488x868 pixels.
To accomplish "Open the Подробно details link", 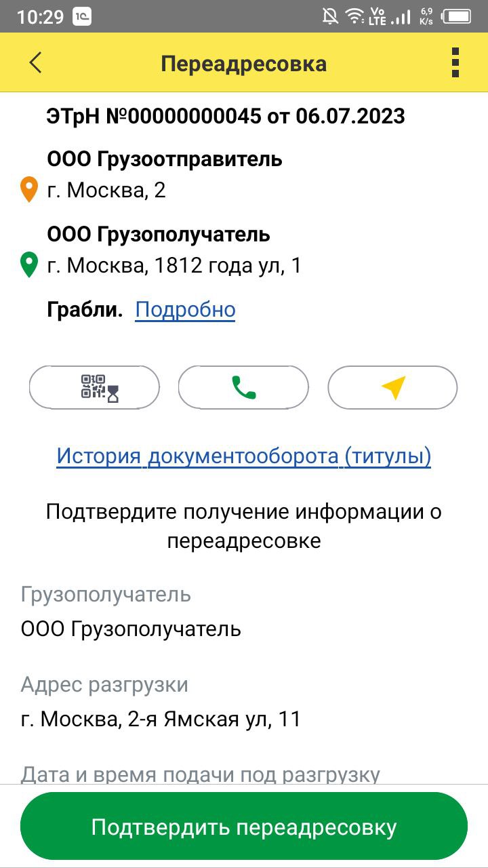I will click(185, 310).
